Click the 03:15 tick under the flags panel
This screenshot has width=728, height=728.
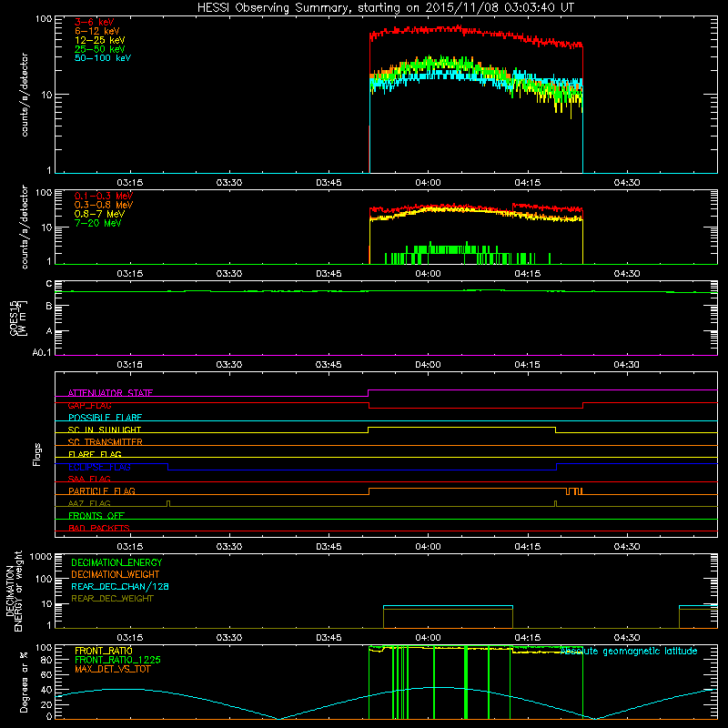click(129, 547)
